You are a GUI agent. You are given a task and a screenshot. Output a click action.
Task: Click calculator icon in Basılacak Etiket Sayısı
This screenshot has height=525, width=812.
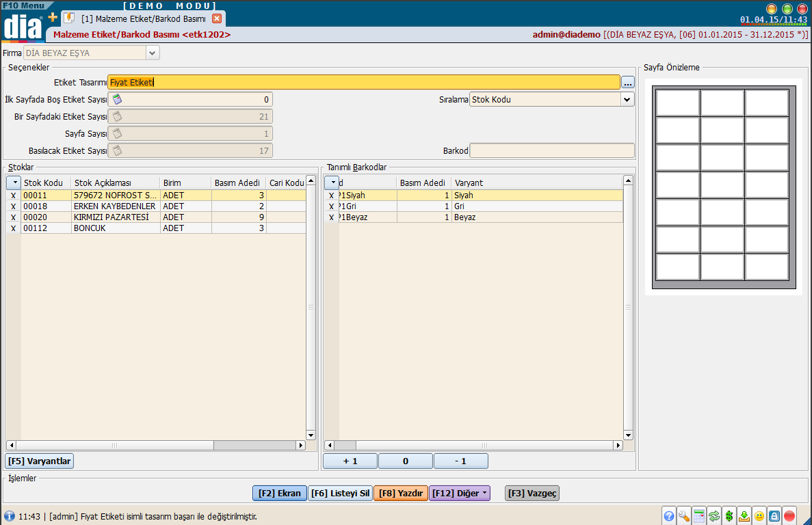click(x=118, y=150)
